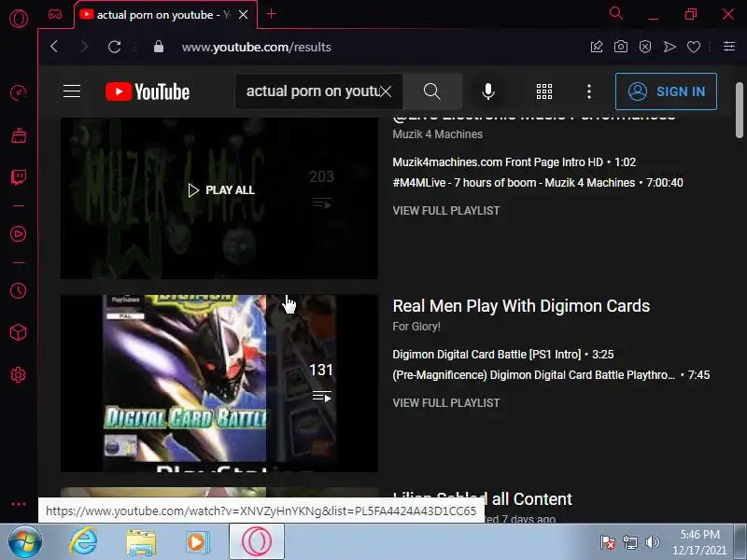Click the Show desktop strip

click(x=740, y=542)
